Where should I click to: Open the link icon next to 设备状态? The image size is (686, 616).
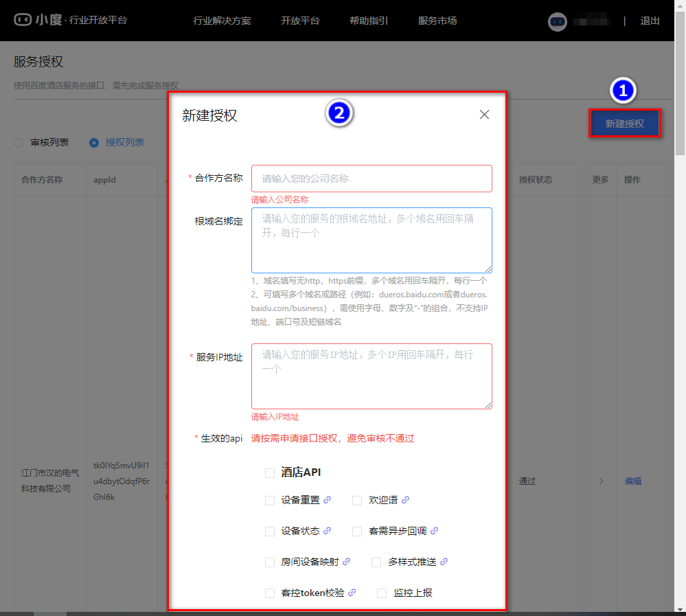coord(328,531)
